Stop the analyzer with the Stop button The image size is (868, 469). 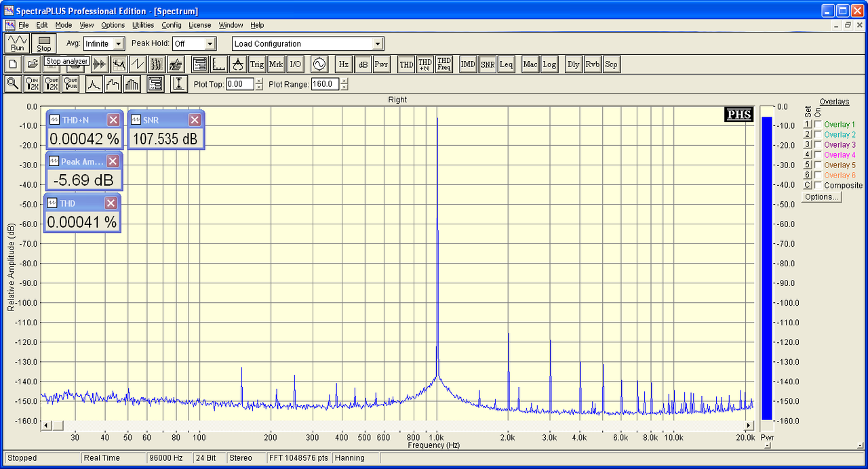[x=44, y=43]
